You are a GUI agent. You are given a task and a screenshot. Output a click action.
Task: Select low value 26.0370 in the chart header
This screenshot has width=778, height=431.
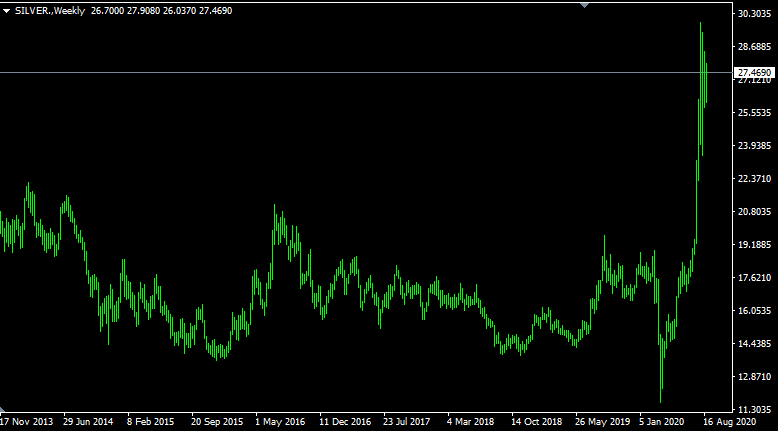pos(179,10)
